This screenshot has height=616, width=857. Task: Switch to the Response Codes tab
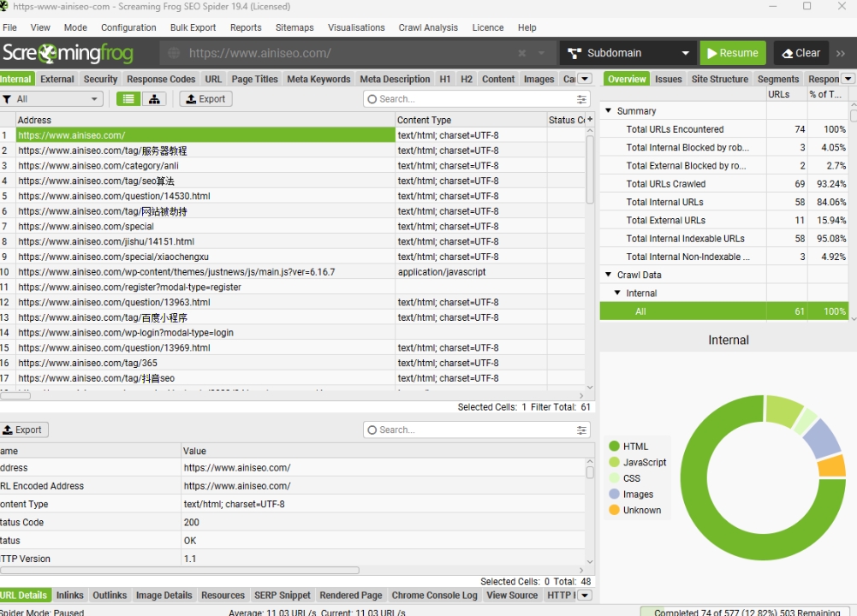pyautogui.click(x=161, y=79)
